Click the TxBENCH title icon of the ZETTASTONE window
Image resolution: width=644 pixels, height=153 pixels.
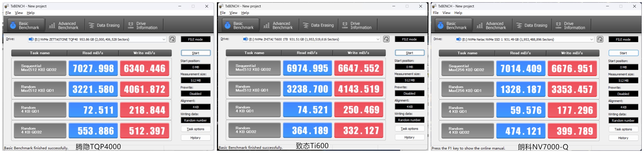pyautogui.click(x=7, y=6)
